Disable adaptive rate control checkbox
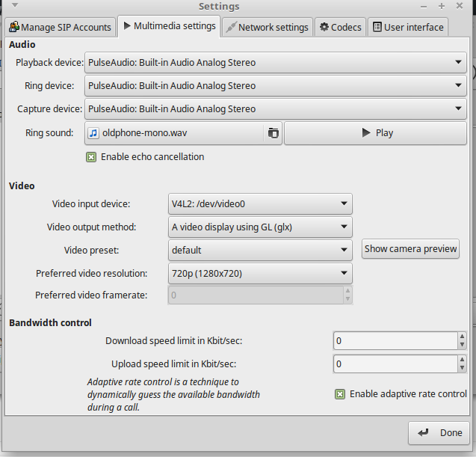This screenshot has height=457, width=476. click(340, 394)
